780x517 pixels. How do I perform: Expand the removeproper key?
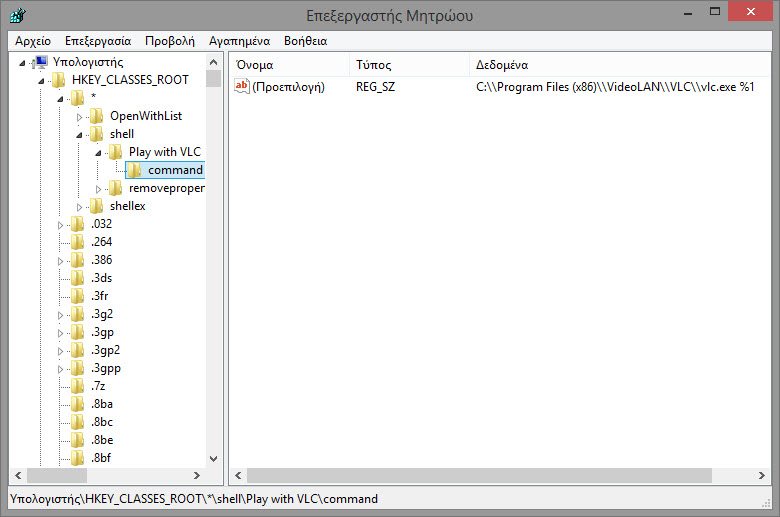(x=98, y=189)
